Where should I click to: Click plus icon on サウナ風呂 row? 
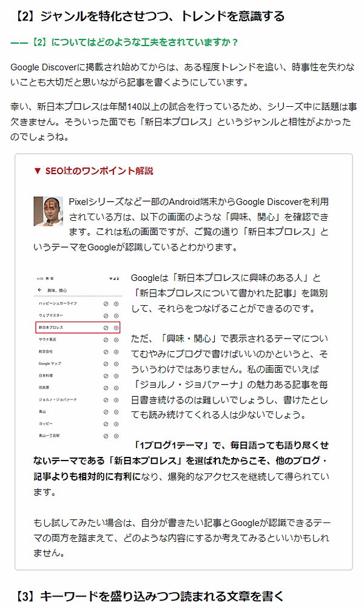(x=116, y=340)
